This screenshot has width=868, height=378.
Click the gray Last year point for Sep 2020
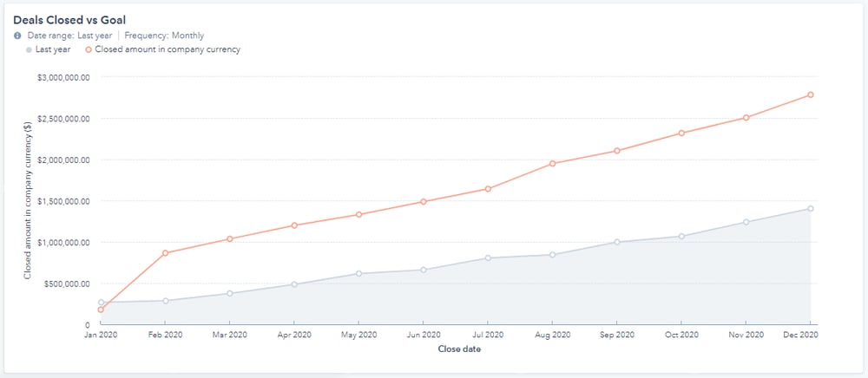click(x=616, y=242)
